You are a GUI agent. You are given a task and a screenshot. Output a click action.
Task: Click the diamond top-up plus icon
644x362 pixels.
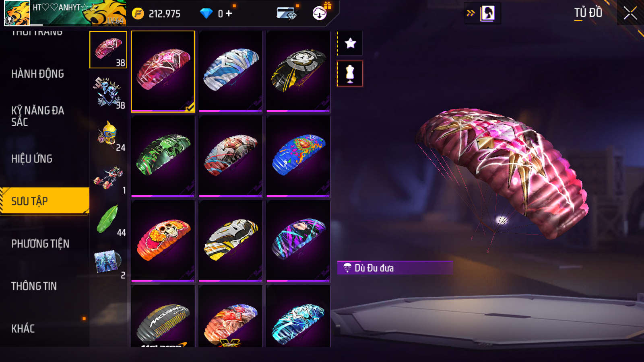coord(229,14)
